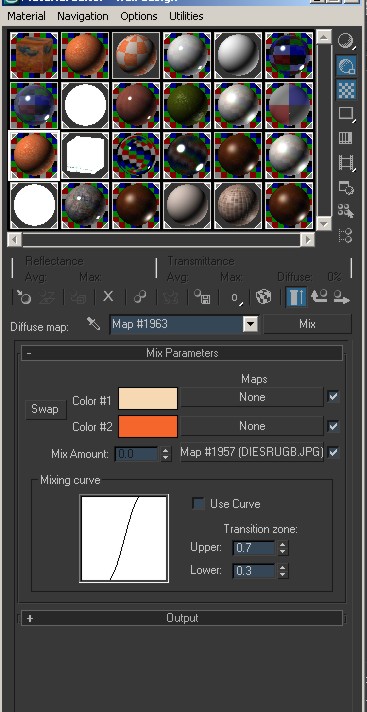Click the Upper transition zone spinner arrows

[x=283, y=548]
